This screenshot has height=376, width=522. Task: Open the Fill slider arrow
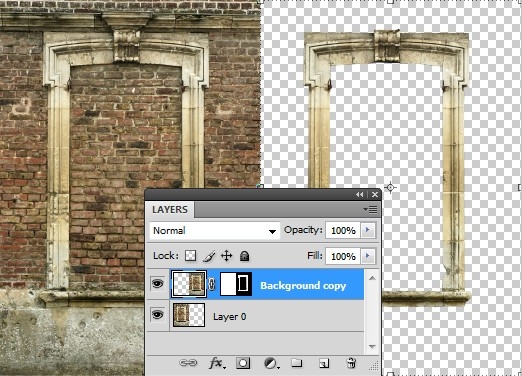point(368,256)
